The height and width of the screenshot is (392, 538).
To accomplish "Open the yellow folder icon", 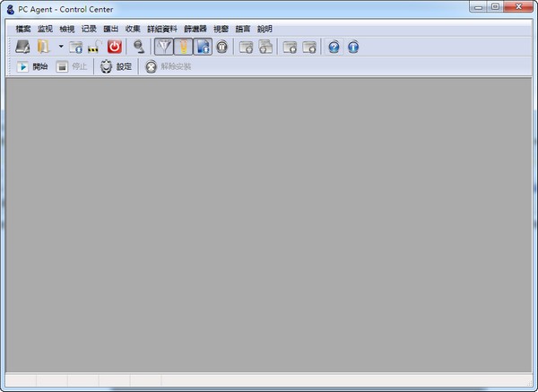I will tap(43, 47).
